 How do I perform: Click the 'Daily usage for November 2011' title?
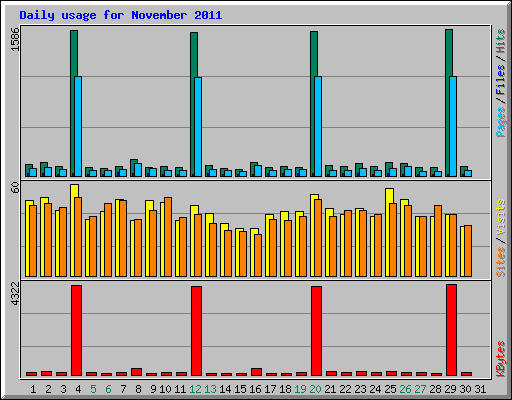click(121, 15)
